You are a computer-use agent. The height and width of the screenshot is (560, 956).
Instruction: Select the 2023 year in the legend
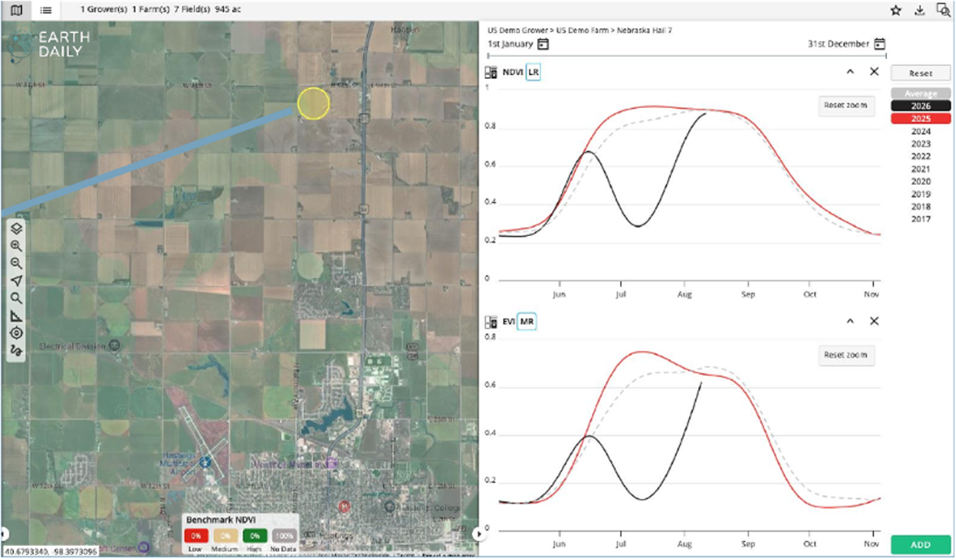920,144
